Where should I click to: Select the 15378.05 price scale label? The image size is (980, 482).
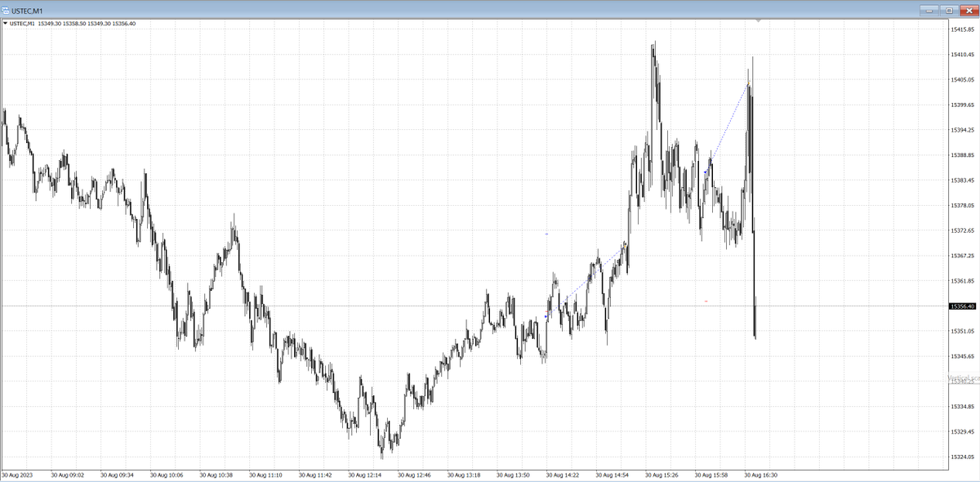(963, 206)
